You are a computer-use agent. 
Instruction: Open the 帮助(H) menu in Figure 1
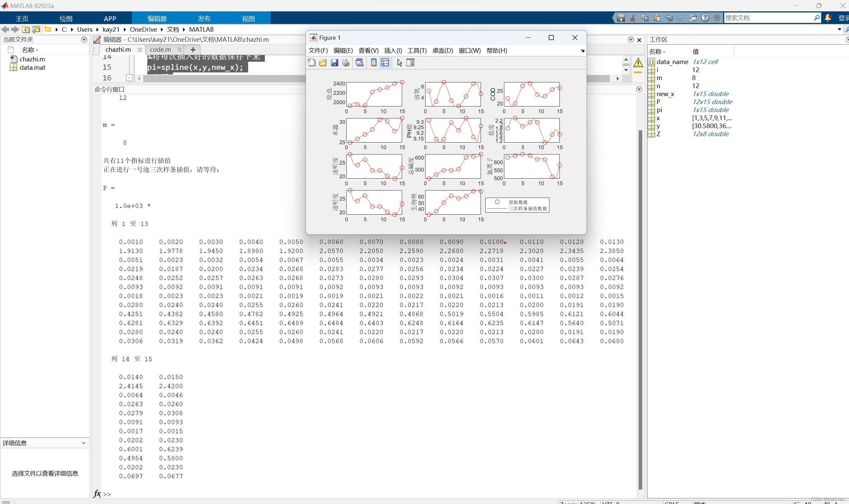pos(497,51)
